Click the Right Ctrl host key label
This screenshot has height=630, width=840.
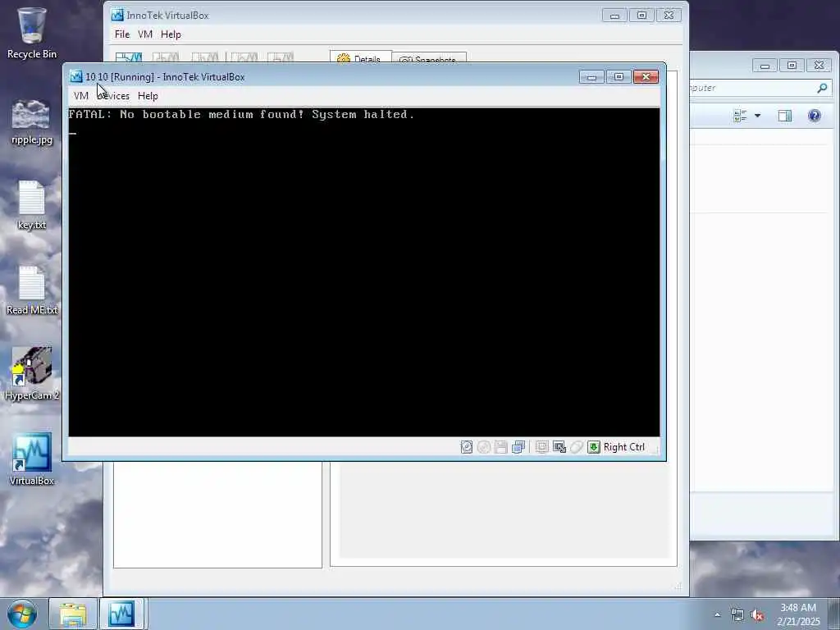pos(624,447)
